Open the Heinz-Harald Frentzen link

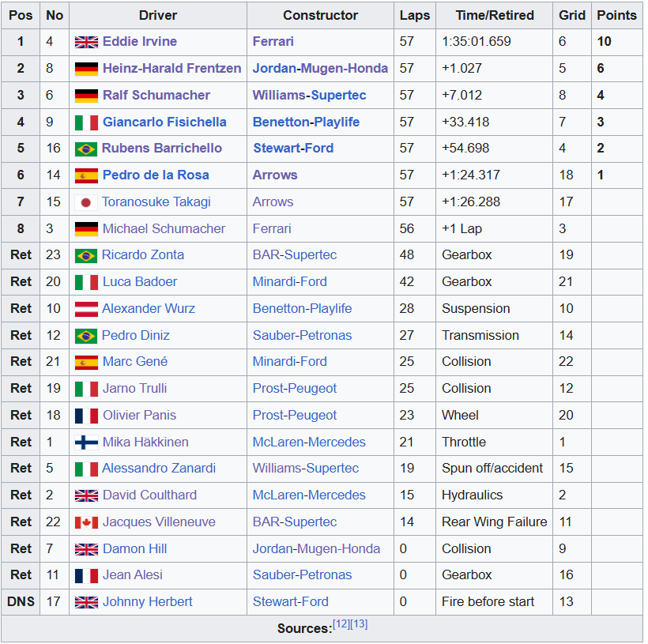tap(172, 68)
